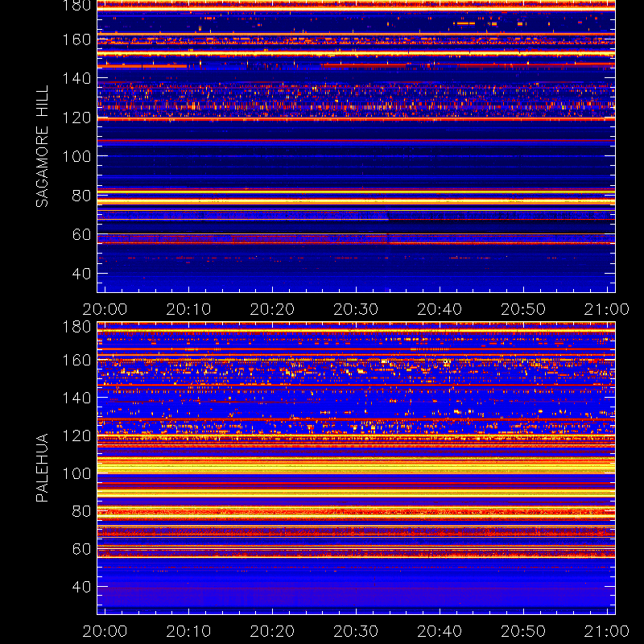
Task: Click the 80 tick label on Palehua plot
Action: (81, 511)
